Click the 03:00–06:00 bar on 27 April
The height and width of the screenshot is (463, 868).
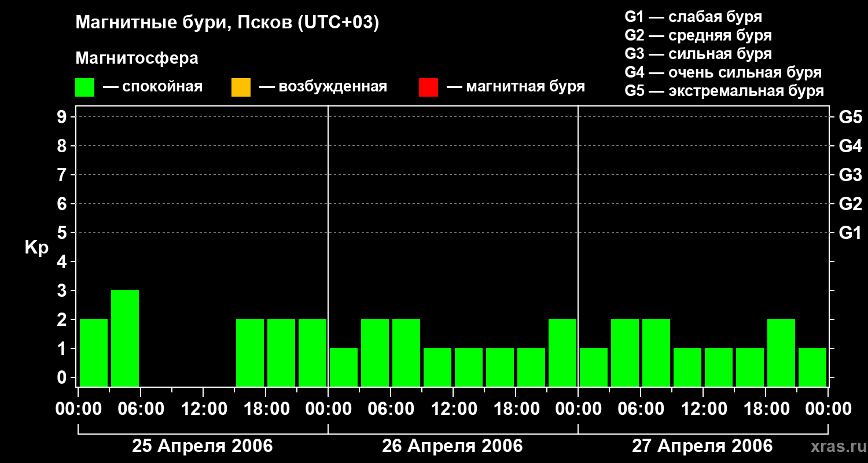click(x=625, y=352)
